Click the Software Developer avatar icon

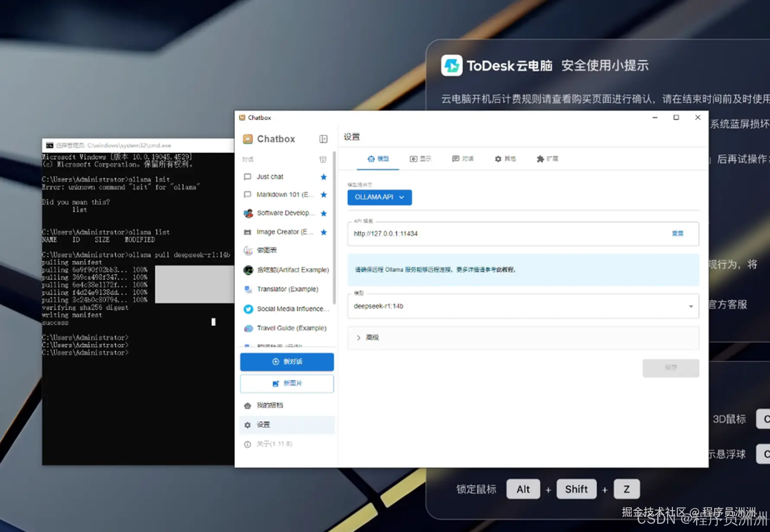click(x=248, y=213)
